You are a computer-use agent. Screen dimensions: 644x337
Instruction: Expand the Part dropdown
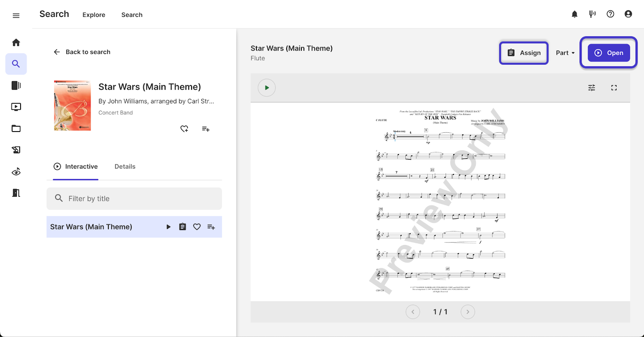(x=565, y=53)
